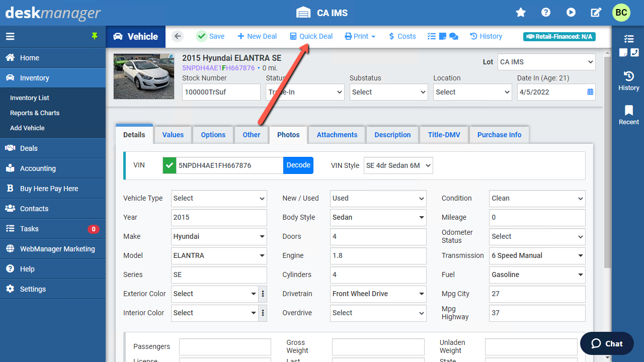The height and width of the screenshot is (362, 644).
Task: Switch to the Attachments tab
Action: point(337,135)
